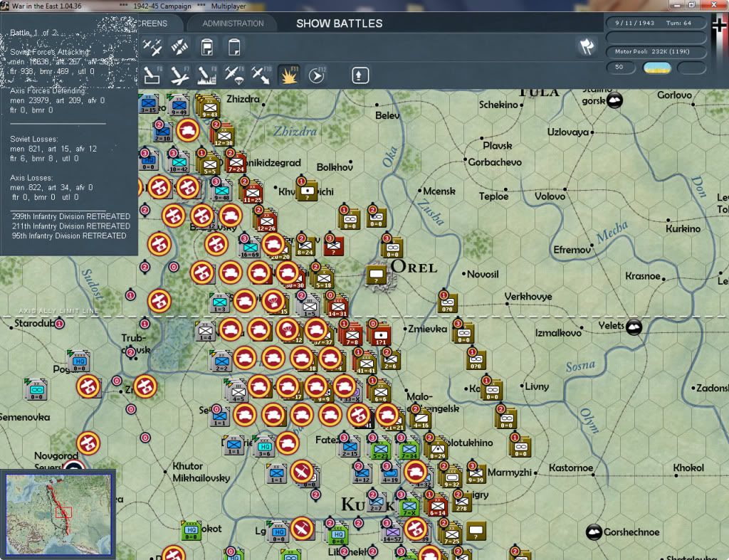Click the Kastornoe town label on map
Image resolution: width=729 pixels, height=560 pixels.
tap(571, 468)
